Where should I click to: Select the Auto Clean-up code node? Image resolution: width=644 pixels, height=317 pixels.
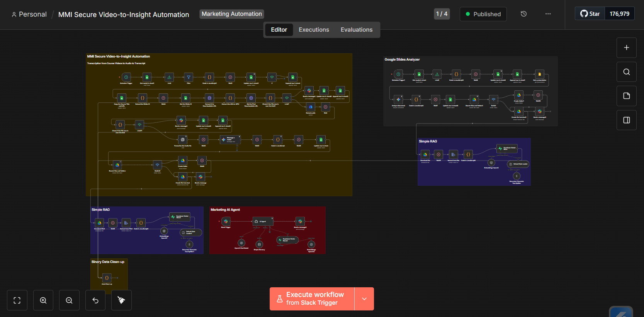[107, 278]
